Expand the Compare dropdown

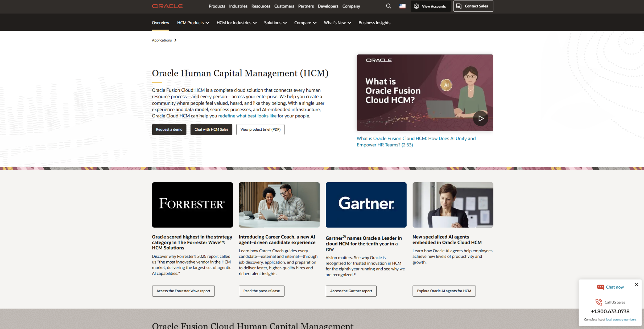click(x=305, y=23)
